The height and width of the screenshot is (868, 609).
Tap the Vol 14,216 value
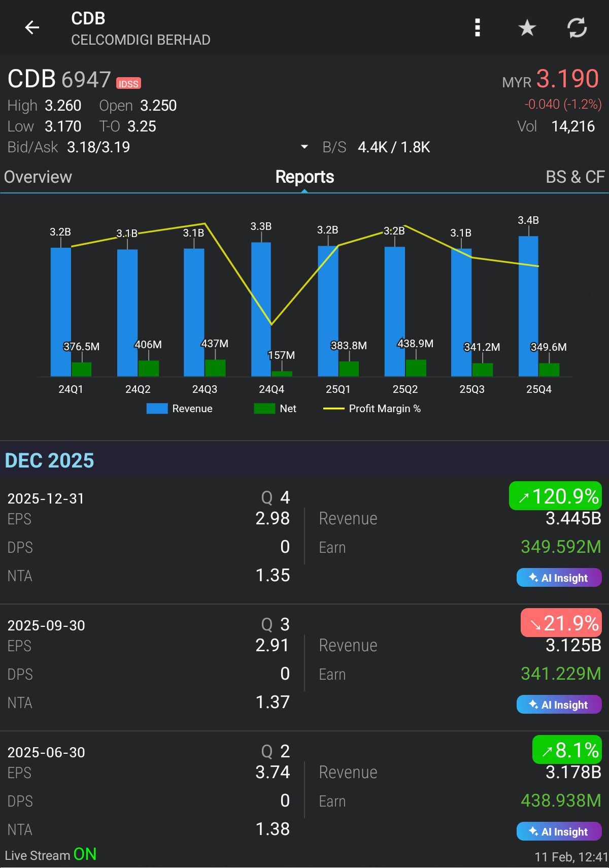[573, 126]
